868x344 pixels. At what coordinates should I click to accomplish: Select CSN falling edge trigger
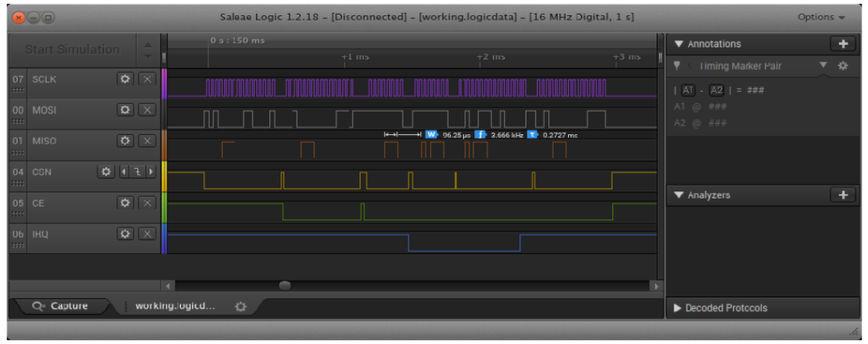[136, 172]
